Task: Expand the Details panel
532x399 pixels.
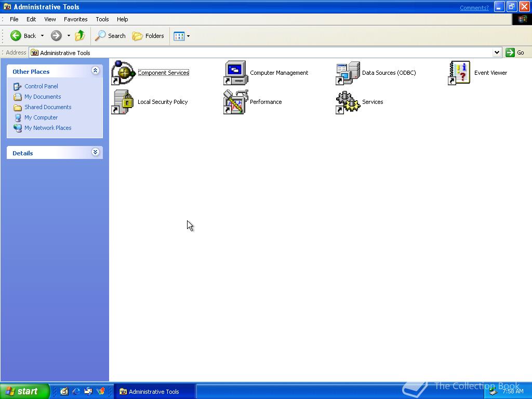Action: [96, 152]
